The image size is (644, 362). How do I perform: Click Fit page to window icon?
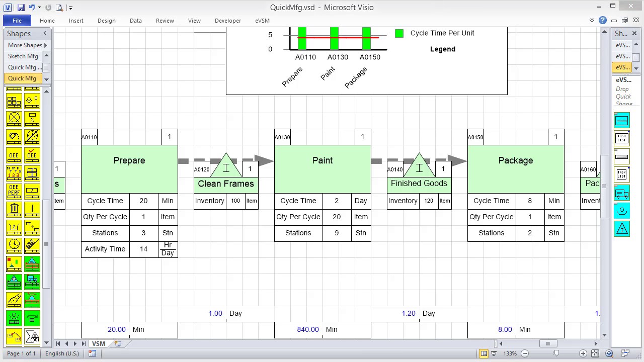pyautogui.click(x=595, y=353)
